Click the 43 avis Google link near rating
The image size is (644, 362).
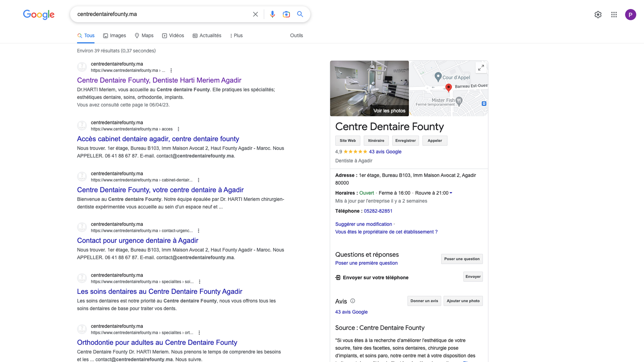[x=385, y=152]
